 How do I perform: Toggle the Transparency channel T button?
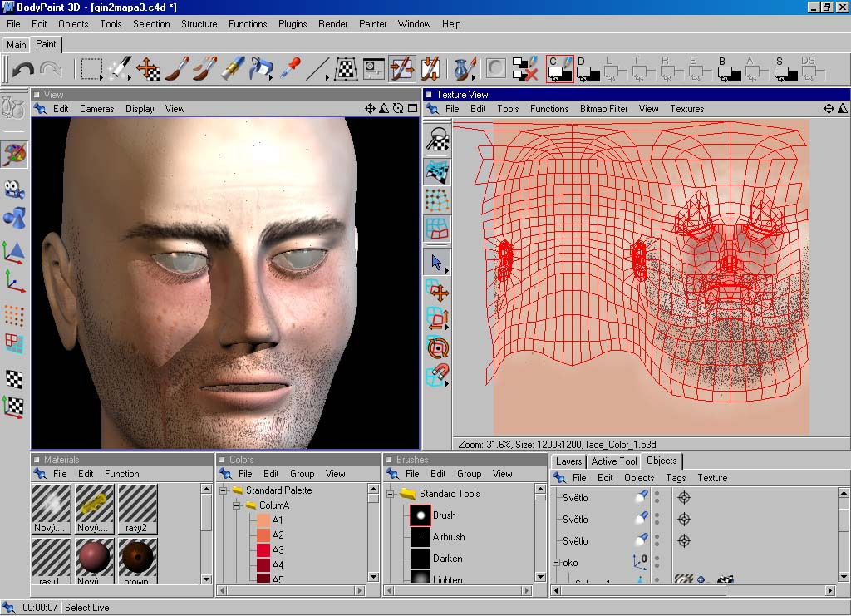click(x=642, y=70)
